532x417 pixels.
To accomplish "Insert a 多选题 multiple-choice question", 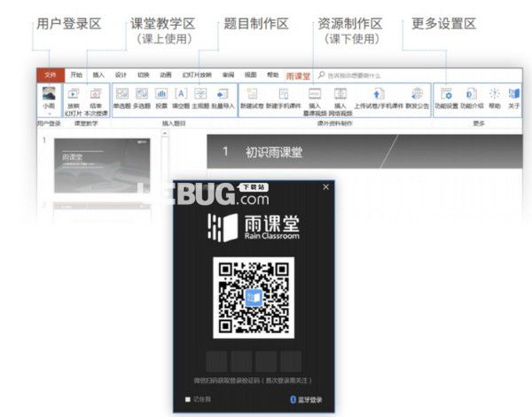I will pos(142,98).
